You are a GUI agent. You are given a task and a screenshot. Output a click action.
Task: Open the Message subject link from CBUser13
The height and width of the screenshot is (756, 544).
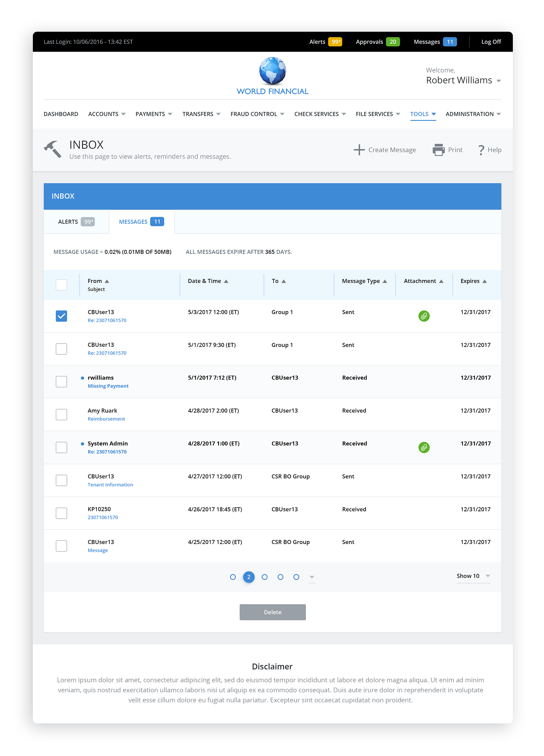click(97, 550)
